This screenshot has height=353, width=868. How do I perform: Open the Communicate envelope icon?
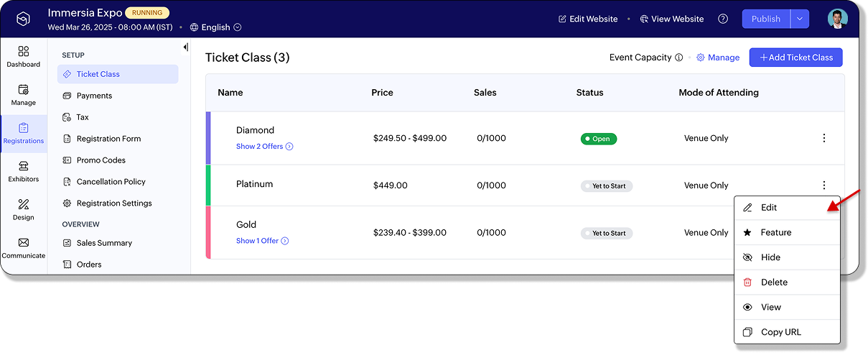tap(24, 242)
